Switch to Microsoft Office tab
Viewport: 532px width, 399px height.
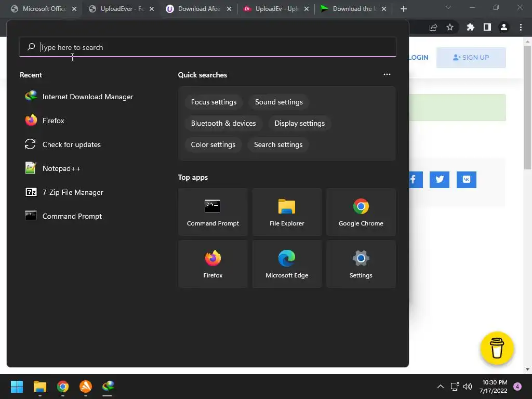pyautogui.click(x=45, y=9)
